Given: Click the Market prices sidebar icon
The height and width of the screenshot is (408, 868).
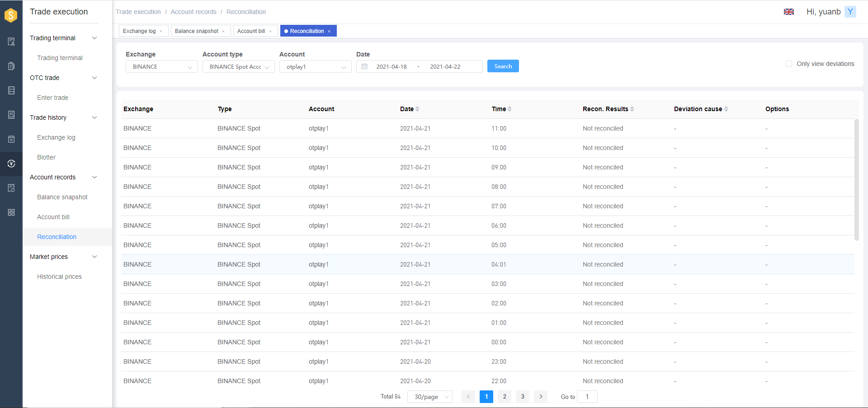Looking at the screenshot, I should click(x=11, y=188).
